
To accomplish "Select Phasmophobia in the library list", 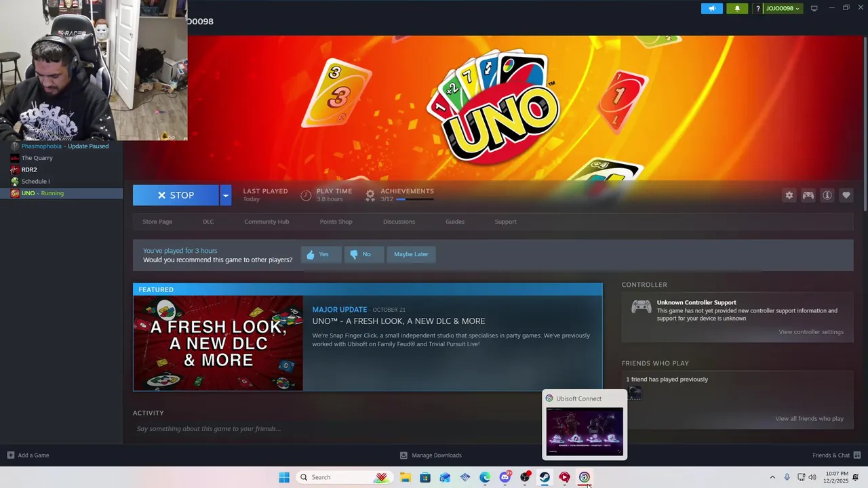I will pyautogui.click(x=61, y=146).
